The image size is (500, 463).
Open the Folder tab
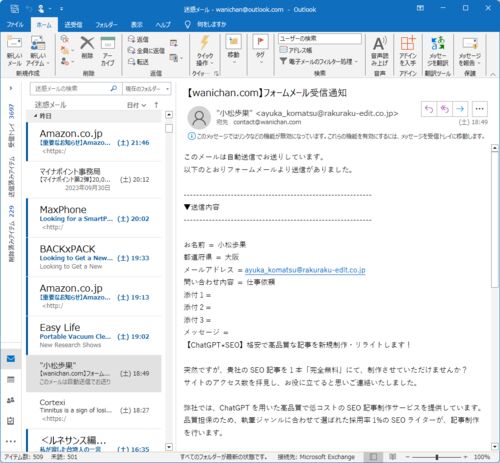pos(107,24)
